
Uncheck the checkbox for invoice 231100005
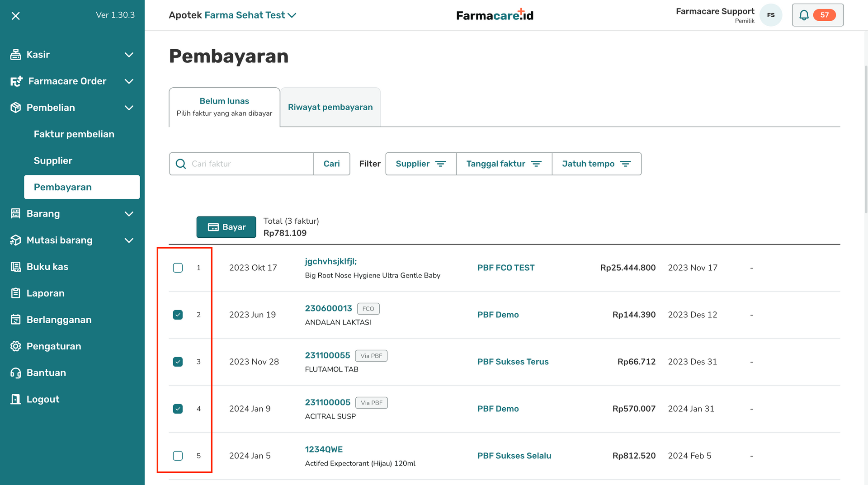point(178,409)
